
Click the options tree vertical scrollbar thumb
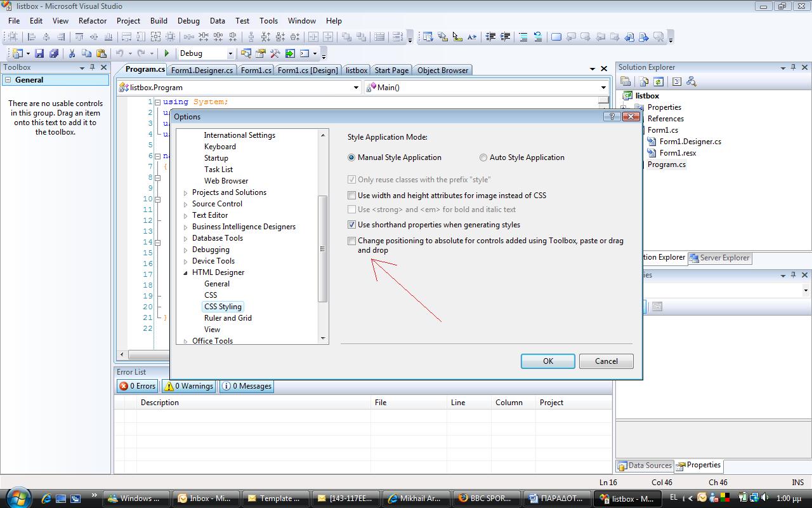(322, 249)
